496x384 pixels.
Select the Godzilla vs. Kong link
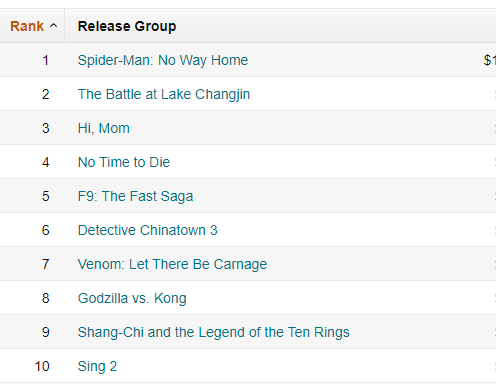coord(132,298)
